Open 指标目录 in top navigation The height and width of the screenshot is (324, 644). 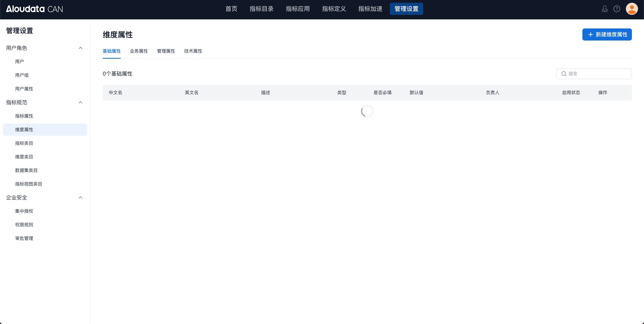pos(261,9)
